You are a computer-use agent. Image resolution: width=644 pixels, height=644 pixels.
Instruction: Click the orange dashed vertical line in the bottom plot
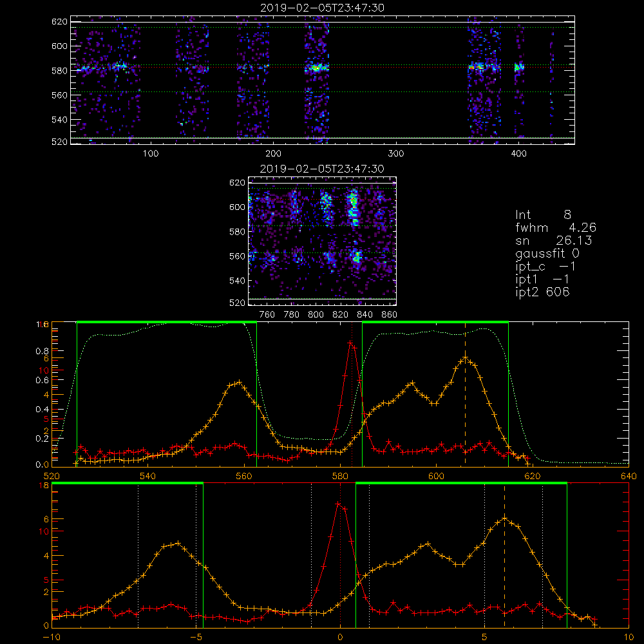pyautogui.click(x=504, y=555)
